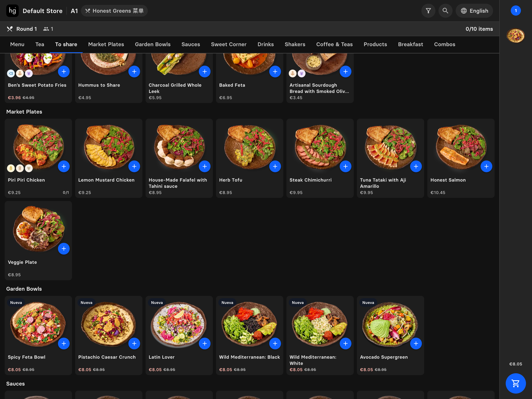The height and width of the screenshot is (399, 532).
Task: Open the Sweet Corner tab
Action: (x=229, y=44)
